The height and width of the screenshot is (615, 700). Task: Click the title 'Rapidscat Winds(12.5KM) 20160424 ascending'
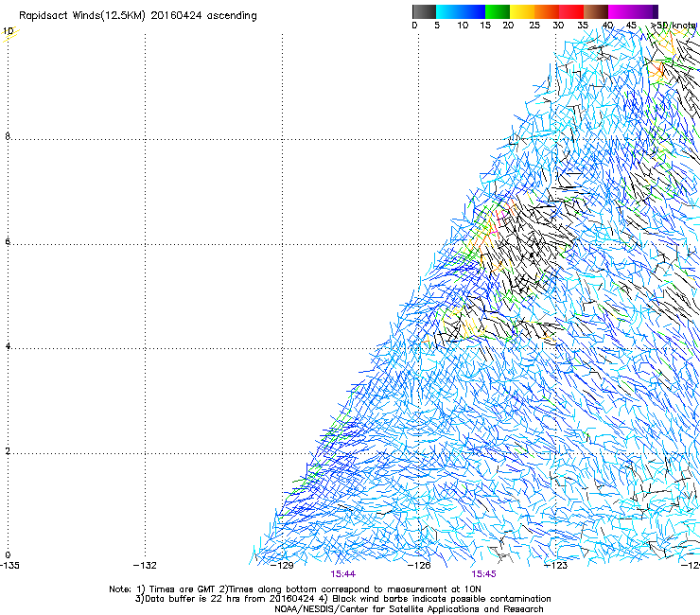[x=138, y=16]
